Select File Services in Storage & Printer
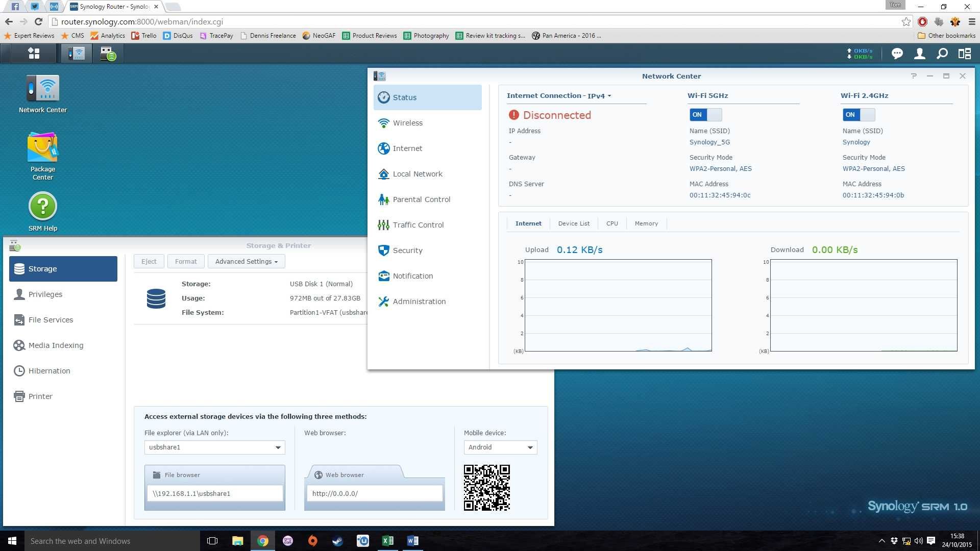980x551 pixels. click(63, 320)
